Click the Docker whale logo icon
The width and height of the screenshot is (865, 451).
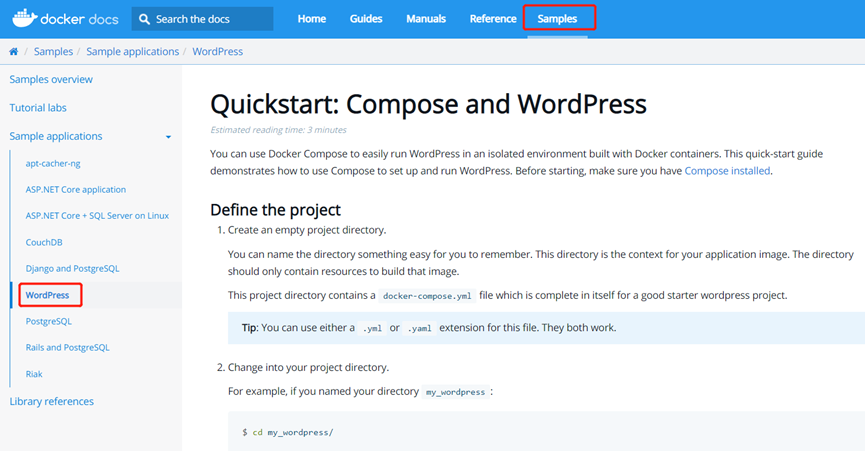pos(25,18)
